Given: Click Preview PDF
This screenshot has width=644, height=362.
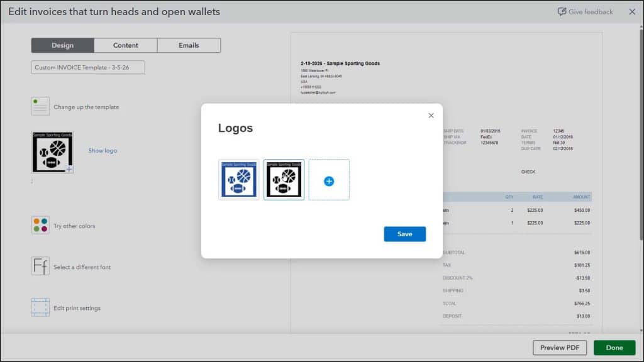Looking at the screenshot, I should (x=559, y=347).
